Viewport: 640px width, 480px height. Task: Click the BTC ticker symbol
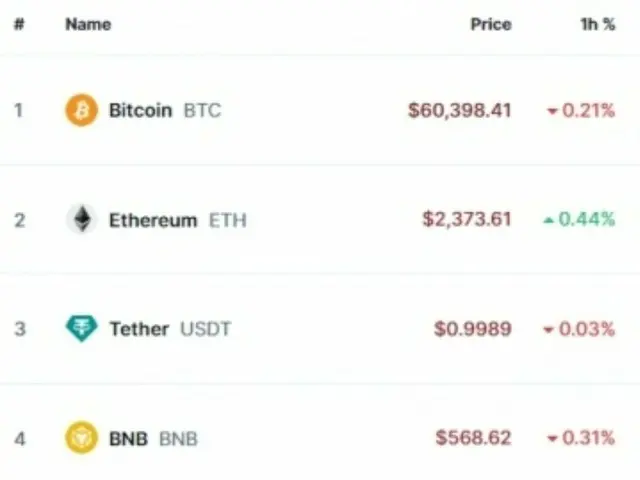(x=202, y=111)
